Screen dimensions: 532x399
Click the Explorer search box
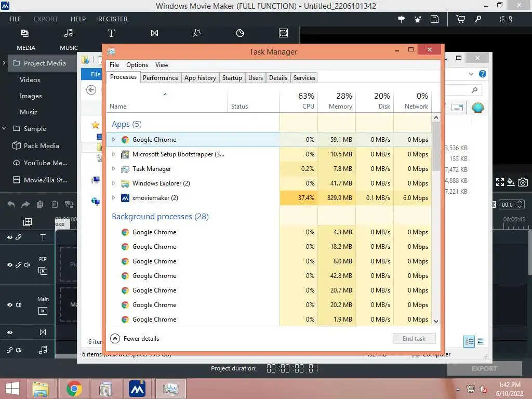[x=463, y=89]
